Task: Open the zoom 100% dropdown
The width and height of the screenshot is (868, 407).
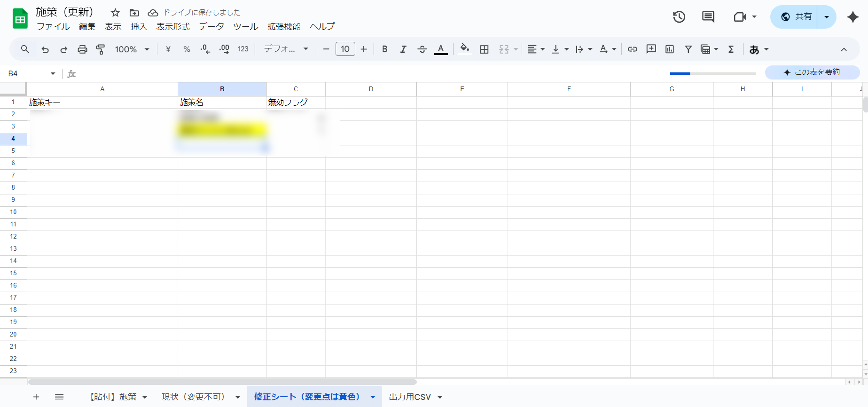Action: (132, 49)
